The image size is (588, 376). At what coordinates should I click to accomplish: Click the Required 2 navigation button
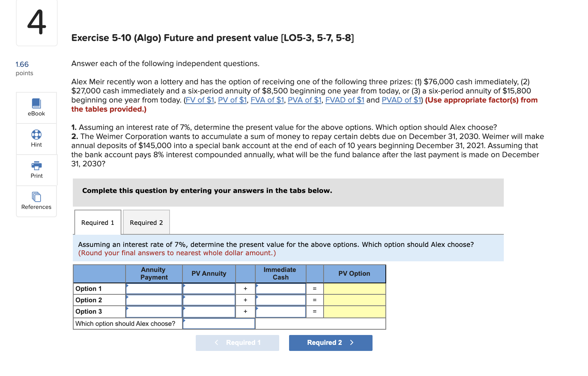(x=330, y=343)
